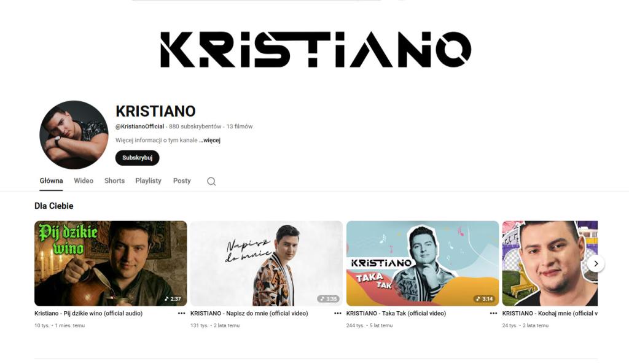Click the next arrow in Dla Ciebie carousel
This screenshot has width=629, height=364.
click(596, 263)
